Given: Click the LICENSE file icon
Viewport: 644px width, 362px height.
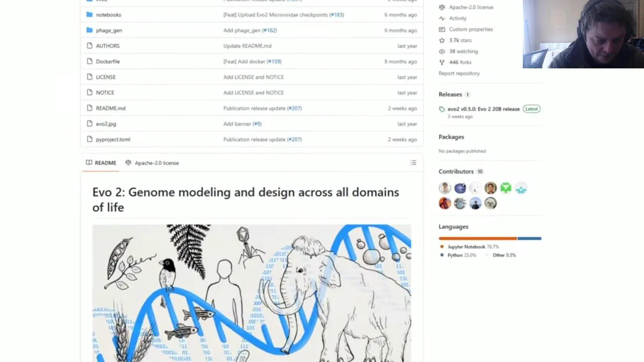Looking at the screenshot, I should [89, 77].
